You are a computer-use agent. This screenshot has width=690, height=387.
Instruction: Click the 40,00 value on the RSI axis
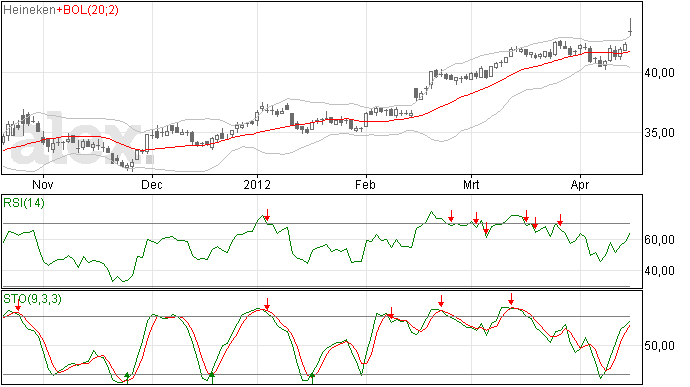pyautogui.click(x=660, y=271)
